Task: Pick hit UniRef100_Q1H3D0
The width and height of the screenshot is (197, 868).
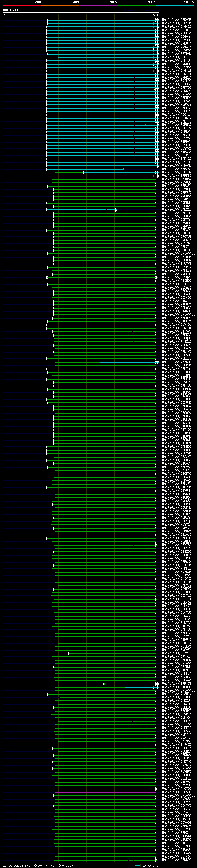Action: [177, 717]
